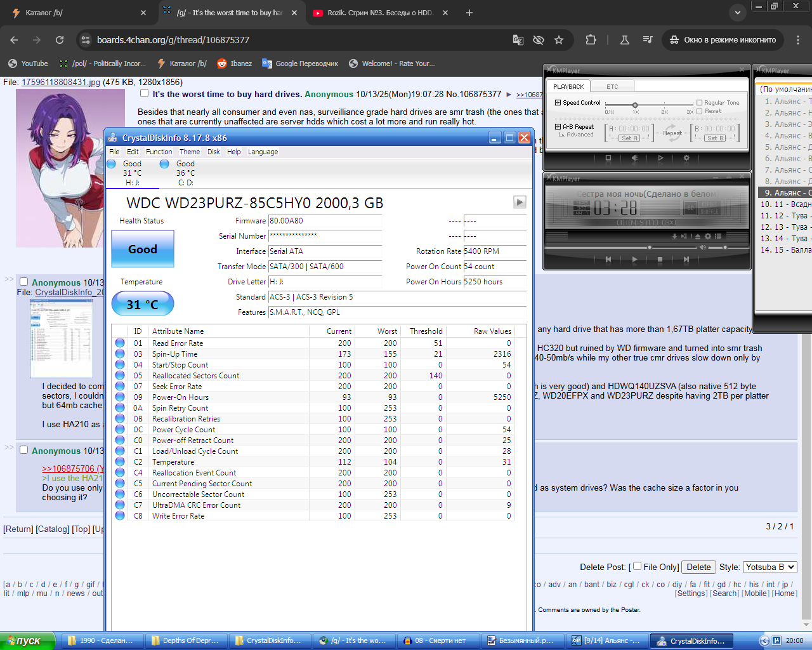Click KMPlayer control box stop icon
The image size is (812, 650).
pyautogui.click(x=608, y=157)
